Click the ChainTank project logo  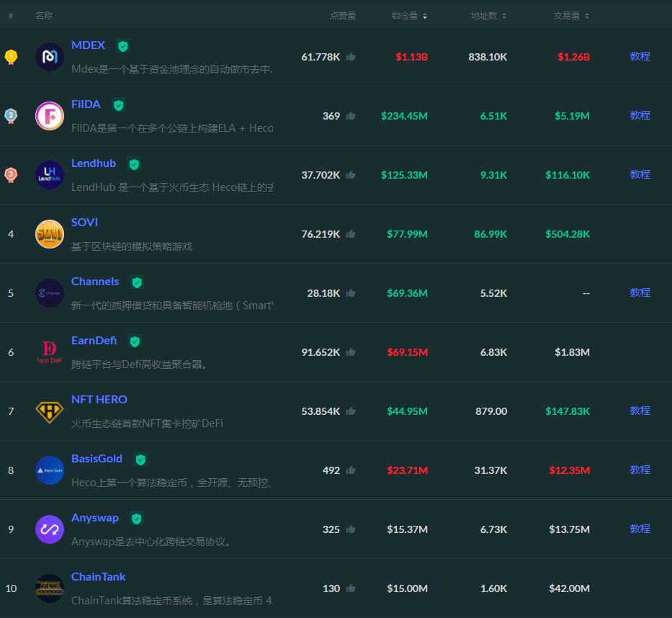tap(49, 588)
